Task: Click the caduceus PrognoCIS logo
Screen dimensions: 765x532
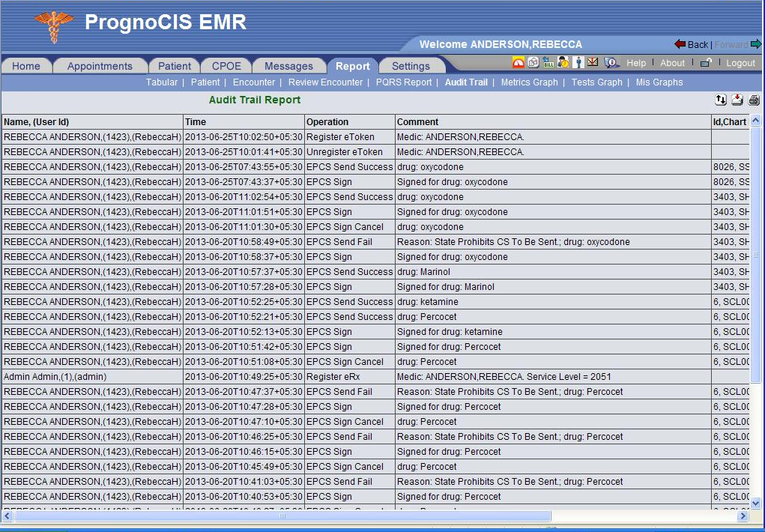Action: tap(54, 25)
